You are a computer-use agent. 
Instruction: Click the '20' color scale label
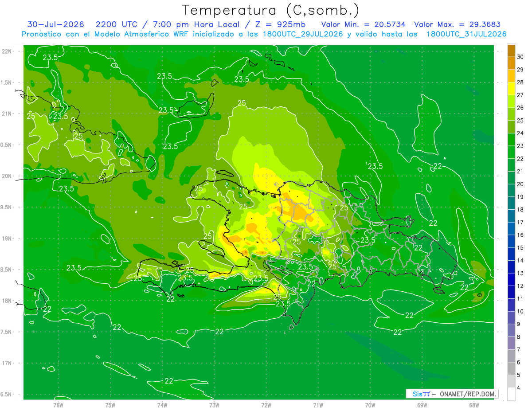tap(521, 184)
